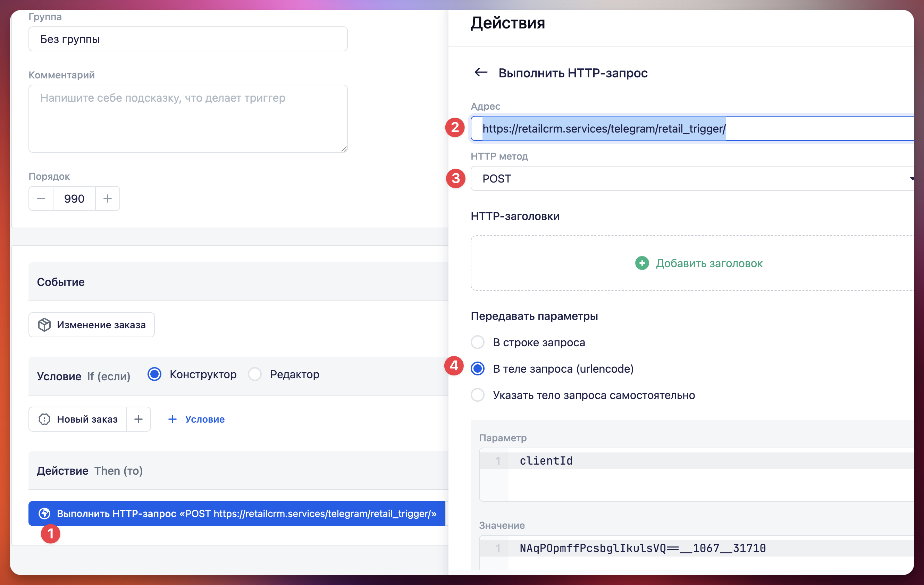Click the box icon in Изменение заказа
The height and width of the screenshot is (585, 924).
[44, 324]
